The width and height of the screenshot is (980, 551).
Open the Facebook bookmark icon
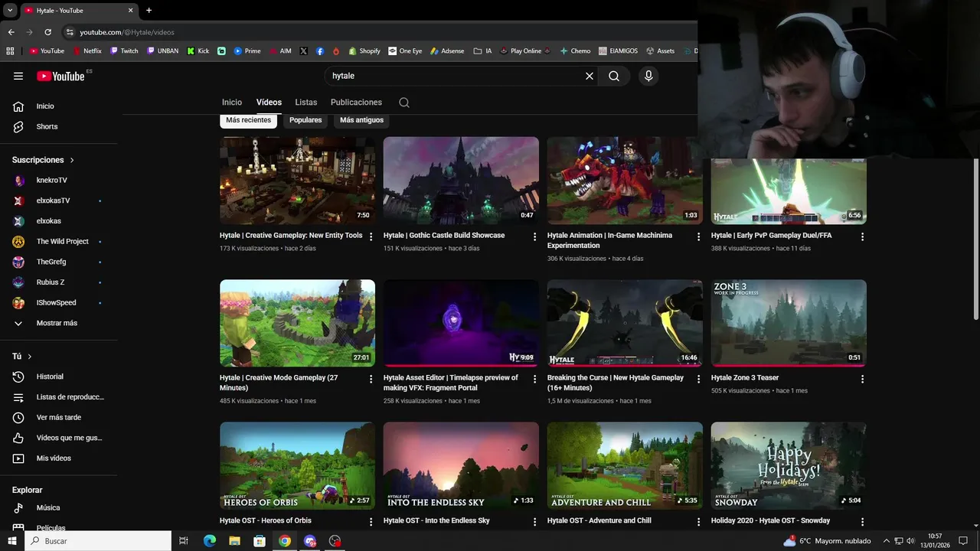[320, 51]
